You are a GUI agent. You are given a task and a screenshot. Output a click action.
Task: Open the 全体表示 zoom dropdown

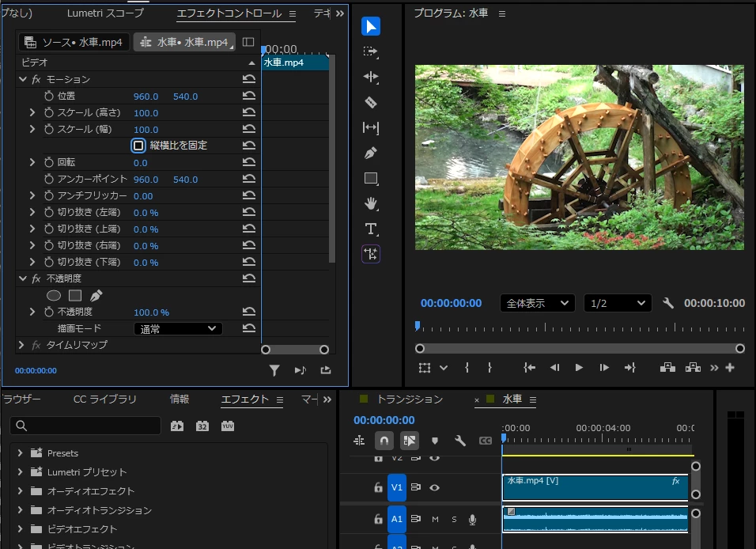[537, 303]
